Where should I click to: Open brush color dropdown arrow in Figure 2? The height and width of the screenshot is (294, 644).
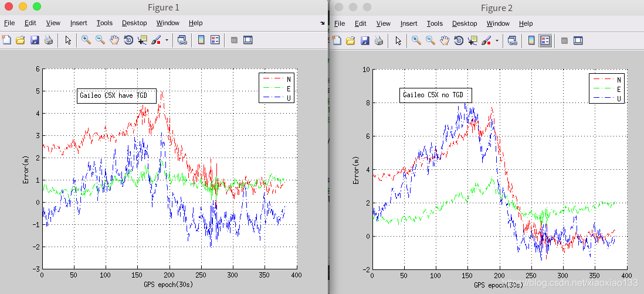[x=497, y=40]
